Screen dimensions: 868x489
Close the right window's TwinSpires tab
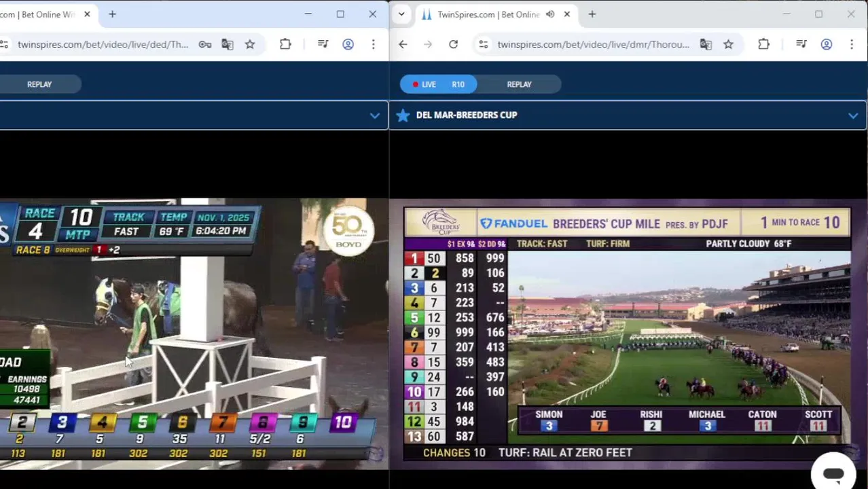(x=567, y=14)
